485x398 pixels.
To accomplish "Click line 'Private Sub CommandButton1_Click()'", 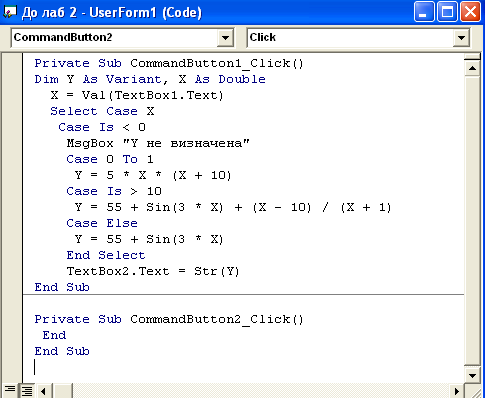I will (169, 63).
